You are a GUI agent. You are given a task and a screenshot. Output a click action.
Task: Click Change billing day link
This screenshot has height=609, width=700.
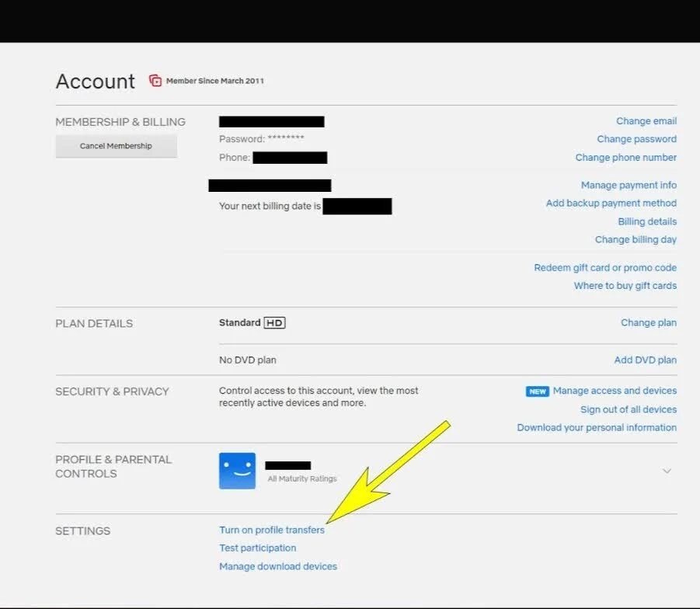click(x=636, y=240)
